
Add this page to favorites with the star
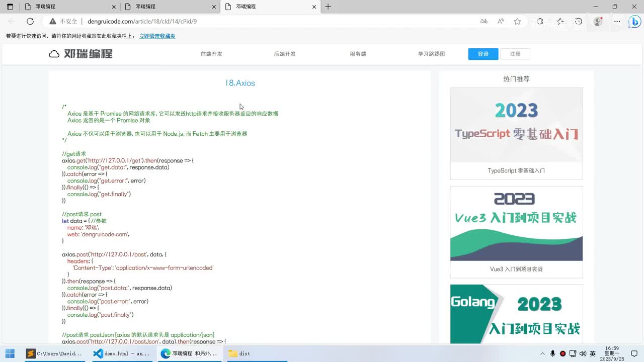pos(517,22)
